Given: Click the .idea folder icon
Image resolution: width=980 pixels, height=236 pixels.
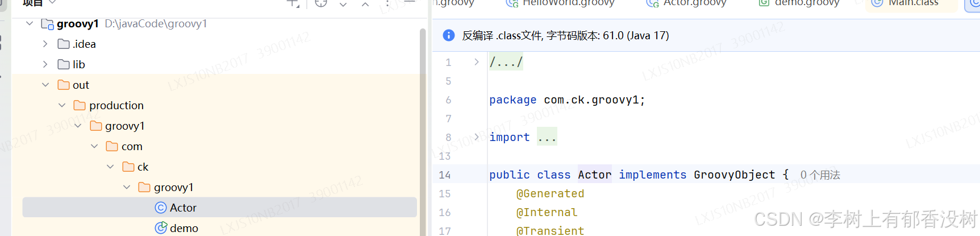Looking at the screenshot, I should coord(64,44).
